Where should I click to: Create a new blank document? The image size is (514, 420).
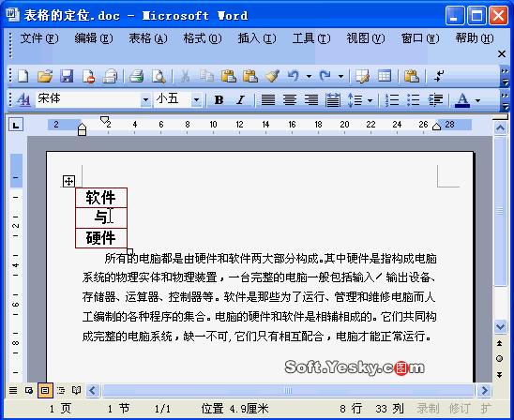[x=23, y=76]
